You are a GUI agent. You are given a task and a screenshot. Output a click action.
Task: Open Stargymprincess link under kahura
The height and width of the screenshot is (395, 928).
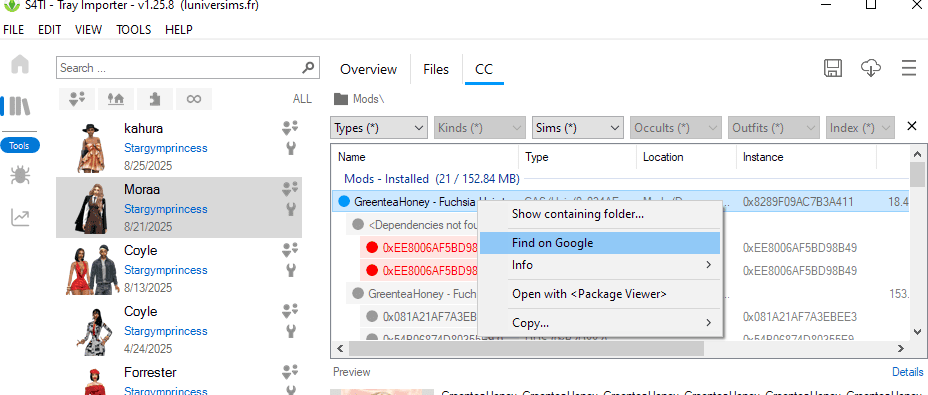[166, 148]
